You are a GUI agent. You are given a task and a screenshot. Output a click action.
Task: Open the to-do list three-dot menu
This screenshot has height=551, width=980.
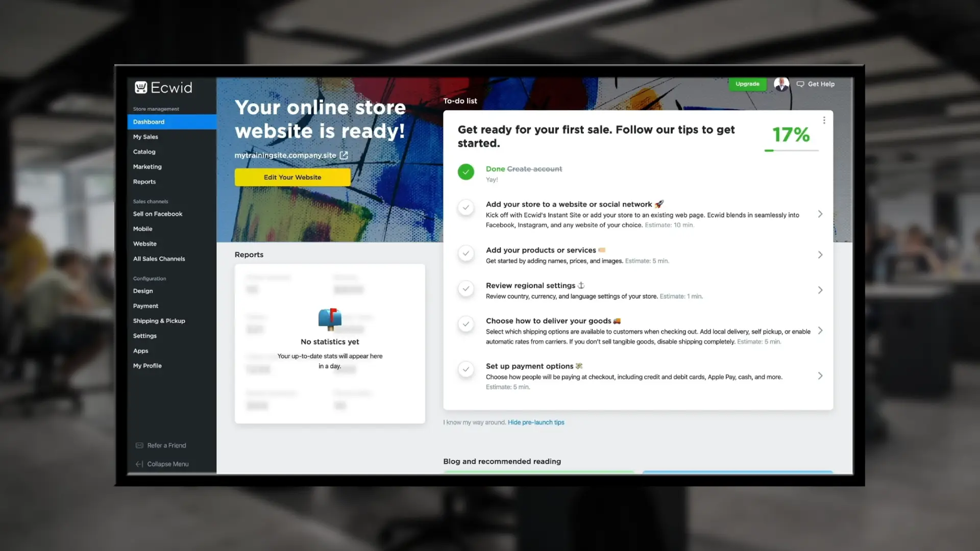(x=824, y=120)
